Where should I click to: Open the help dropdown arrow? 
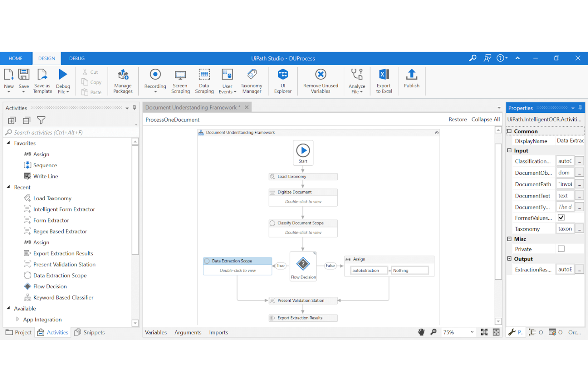pyautogui.click(x=506, y=58)
